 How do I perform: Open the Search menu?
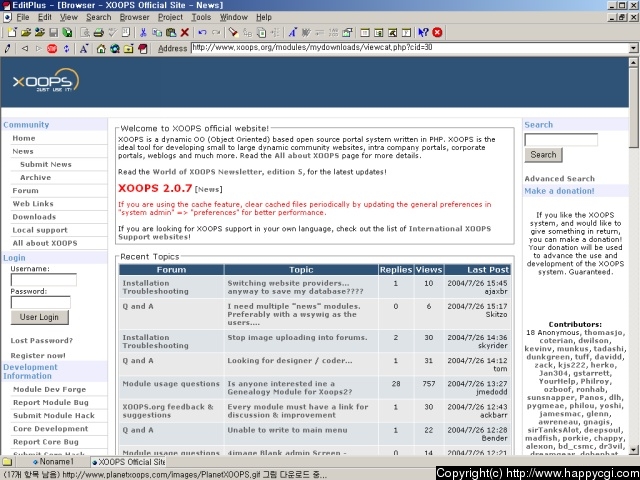tap(98, 17)
